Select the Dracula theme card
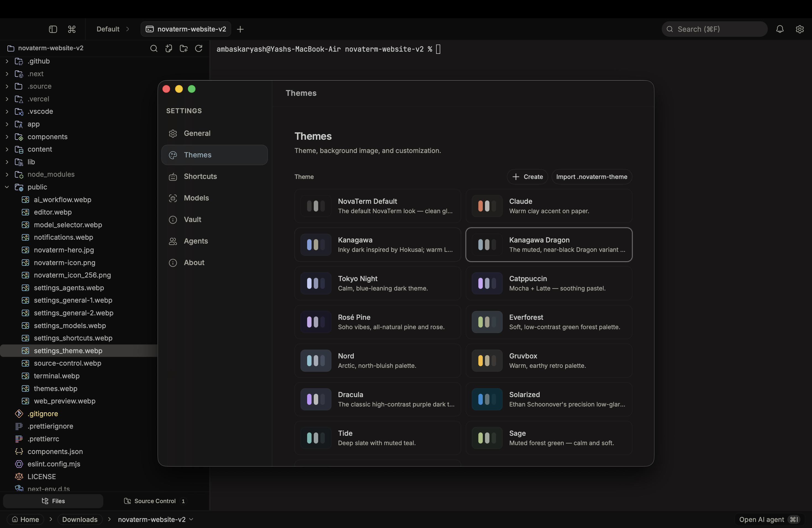The width and height of the screenshot is (812, 528). pyautogui.click(x=378, y=399)
